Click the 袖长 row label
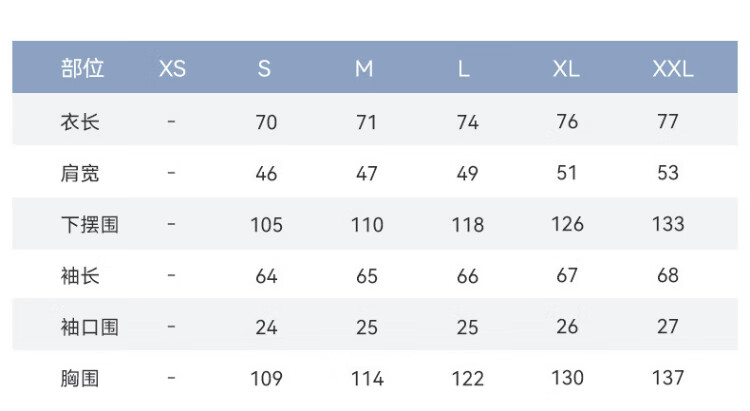This screenshot has width=750, height=411. [x=80, y=275]
